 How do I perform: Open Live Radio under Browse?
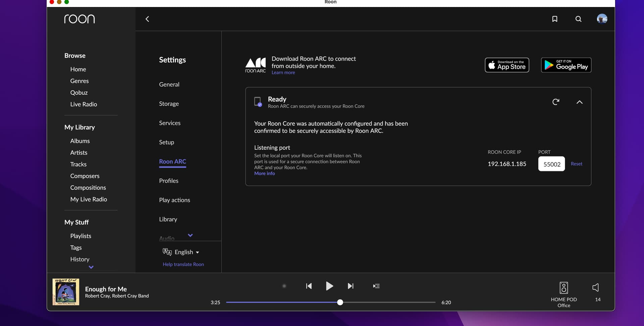click(x=84, y=104)
